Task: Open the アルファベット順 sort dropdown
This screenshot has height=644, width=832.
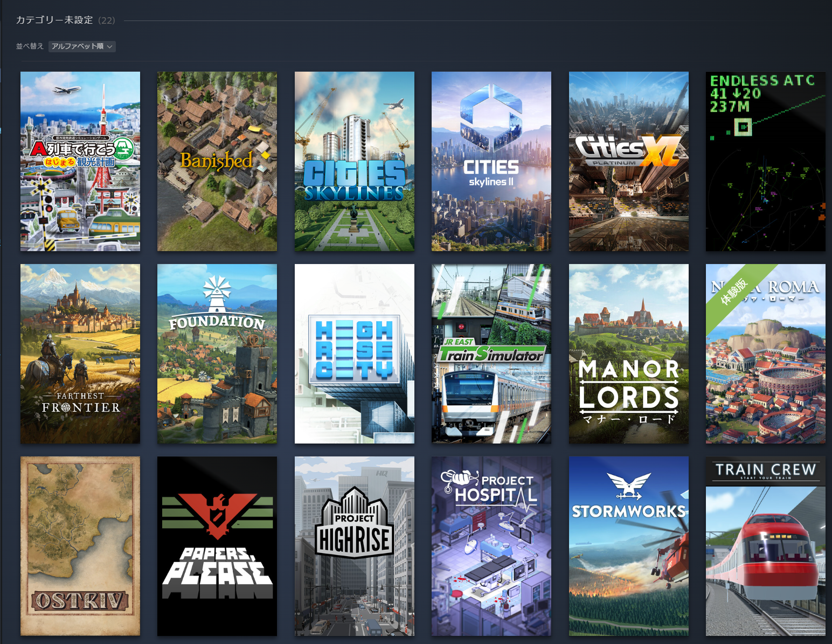Action: (x=82, y=46)
